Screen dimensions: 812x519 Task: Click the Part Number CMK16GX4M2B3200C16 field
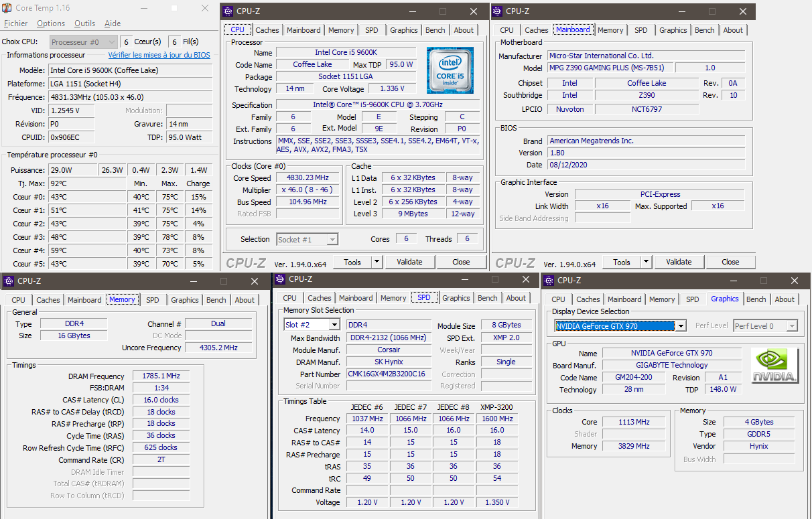(389, 374)
